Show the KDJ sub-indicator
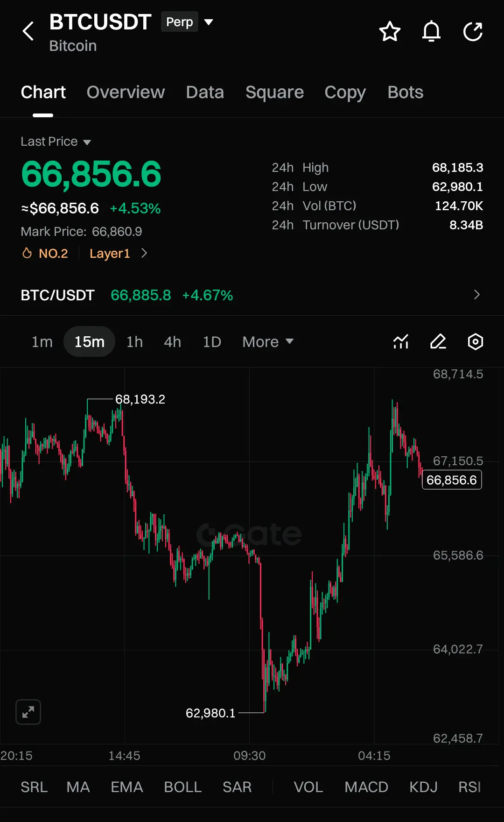Screen dimensions: 504x822 (x=423, y=787)
